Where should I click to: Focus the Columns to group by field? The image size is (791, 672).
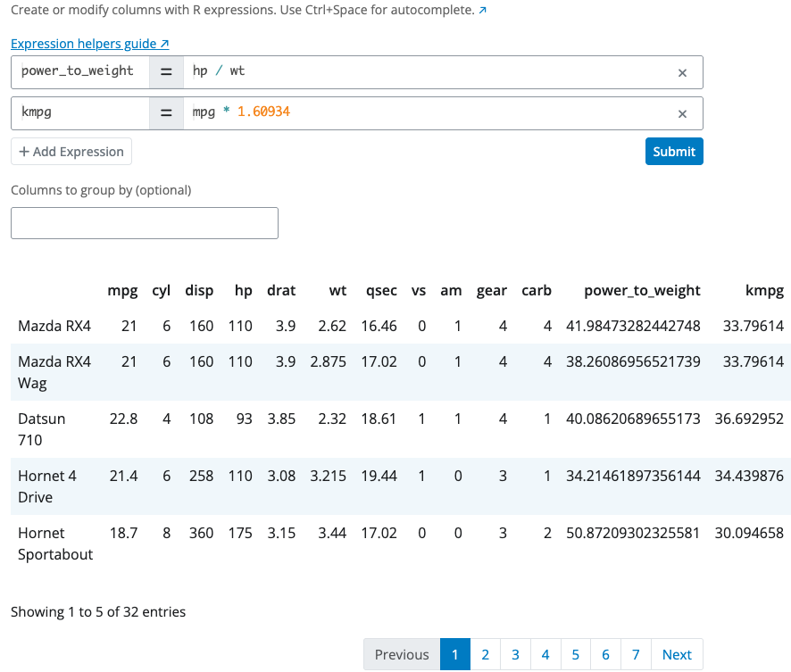pyautogui.click(x=144, y=222)
